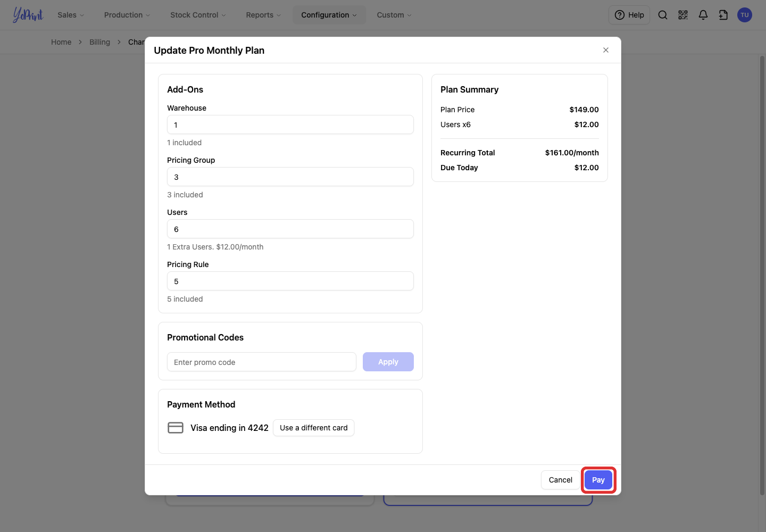Screen dimensions: 766x532
Task: Click the Pricing Group quantity field
Action: tap(290, 177)
